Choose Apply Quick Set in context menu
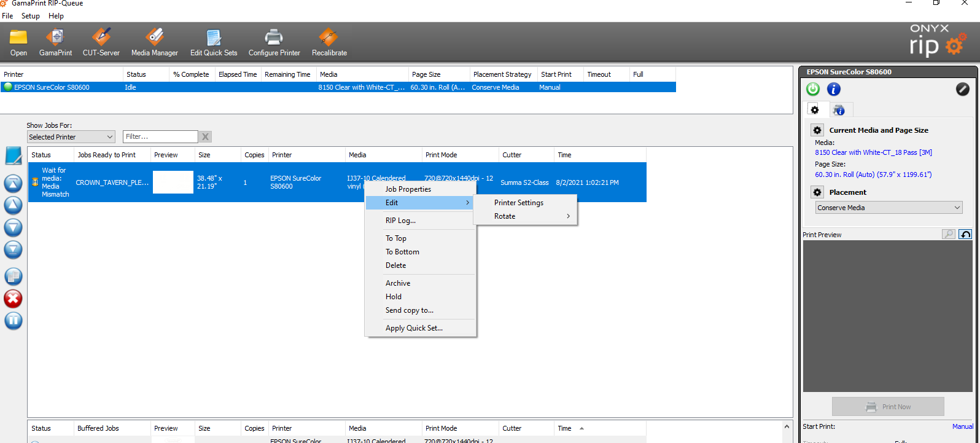The height and width of the screenshot is (443, 980). click(x=414, y=328)
